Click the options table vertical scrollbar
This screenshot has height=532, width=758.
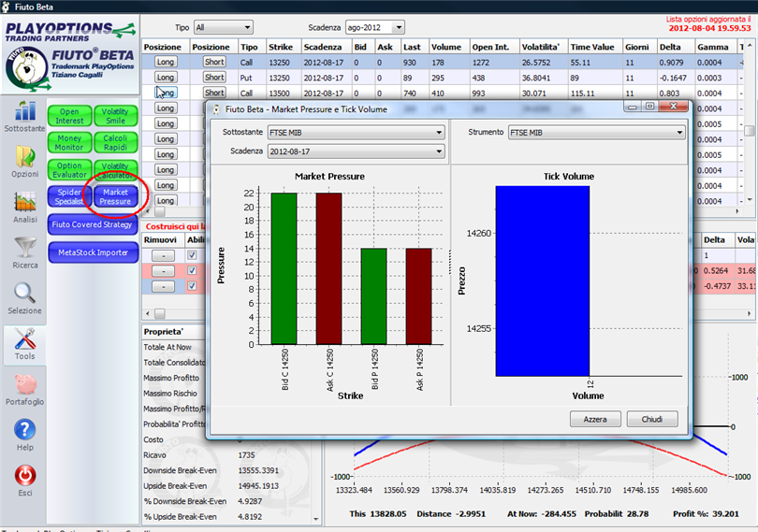pyautogui.click(x=750, y=122)
